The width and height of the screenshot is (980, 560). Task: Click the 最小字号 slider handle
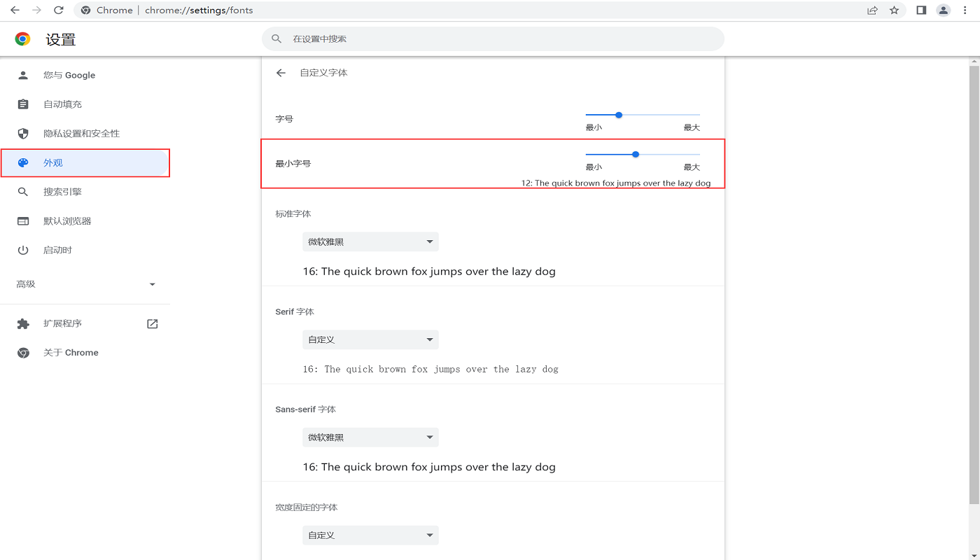(x=636, y=154)
